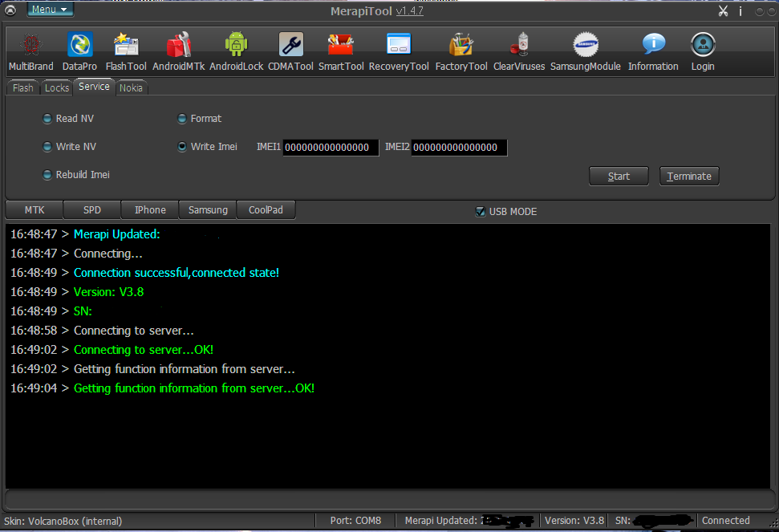The height and width of the screenshot is (532, 779).
Task: Click 'Skin: VolcanoBox (internal)' status text
Action: click(63, 521)
